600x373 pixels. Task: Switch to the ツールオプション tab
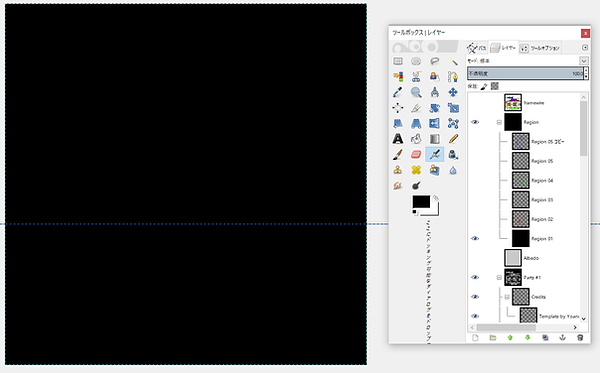(x=540, y=48)
